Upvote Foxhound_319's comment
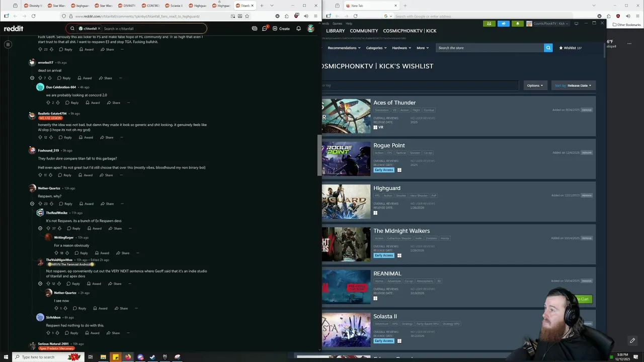Viewport: 644px width, 362px height. click(x=40, y=175)
